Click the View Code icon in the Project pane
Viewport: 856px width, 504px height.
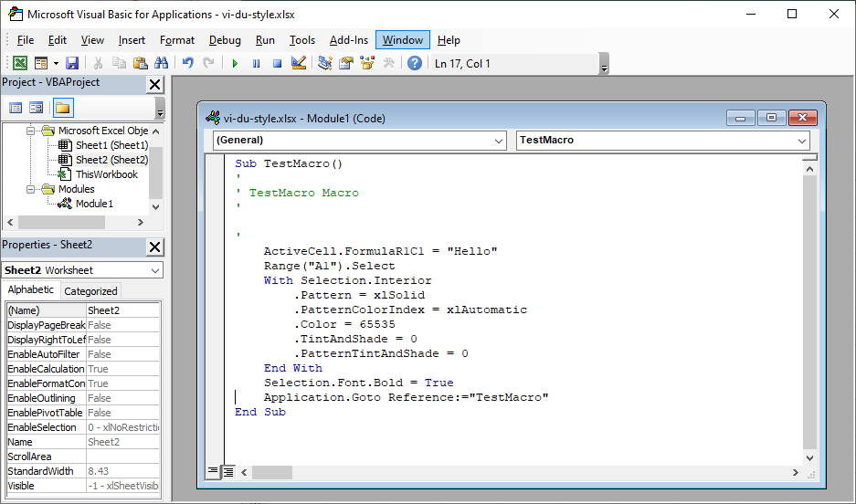16,108
